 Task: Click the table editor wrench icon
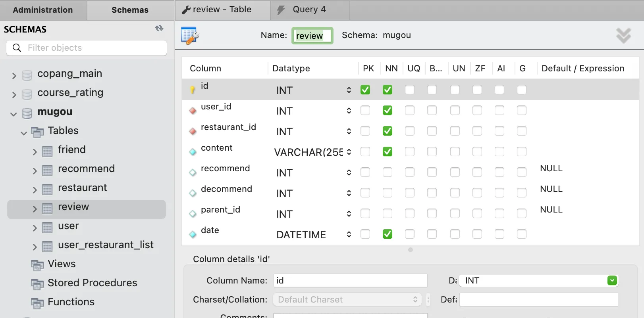[x=190, y=36]
